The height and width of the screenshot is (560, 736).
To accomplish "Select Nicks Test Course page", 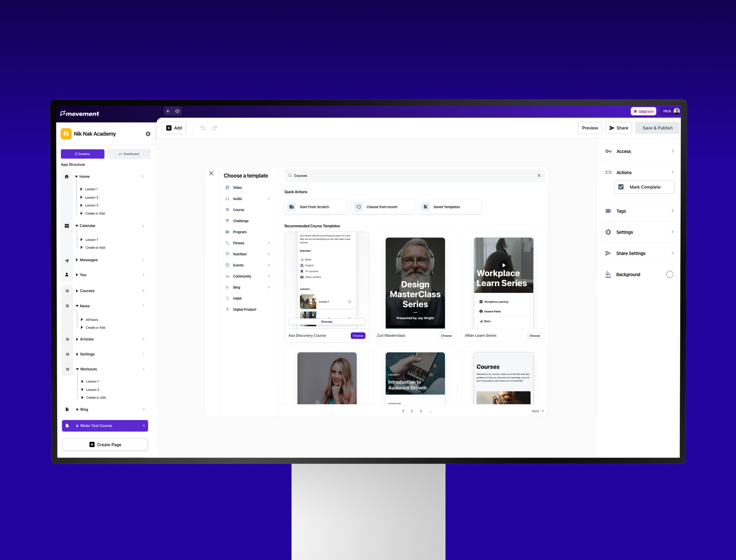I will [105, 426].
